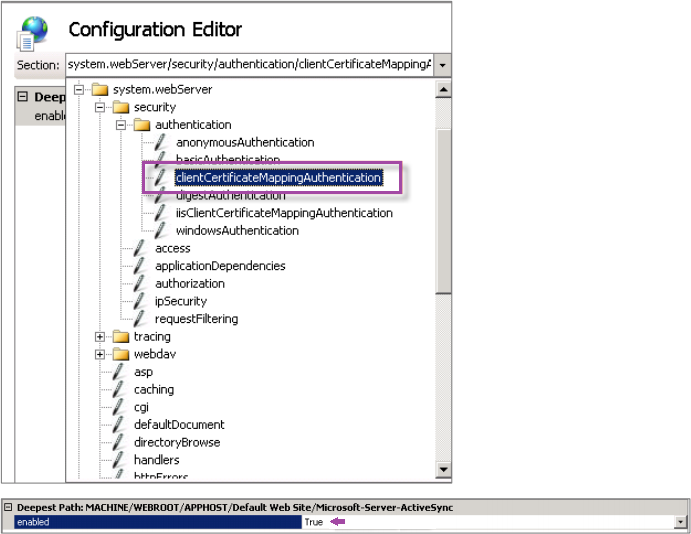Click the True value of enabled

click(314, 522)
